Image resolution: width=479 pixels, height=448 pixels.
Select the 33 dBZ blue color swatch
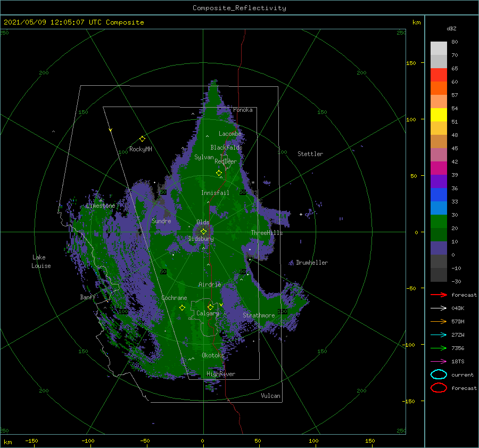[x=439, y=208]
